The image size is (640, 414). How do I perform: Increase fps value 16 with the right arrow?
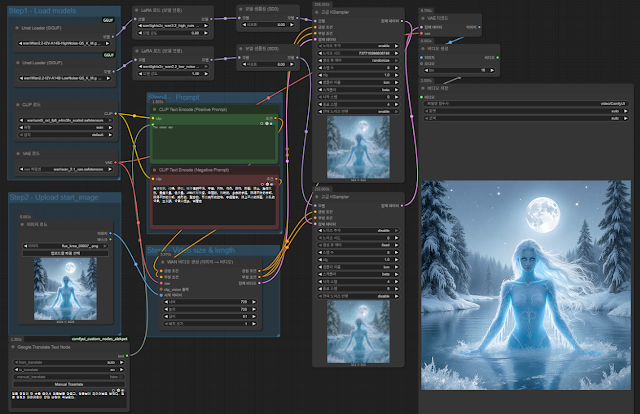pyautogui.click(x=492, y=71)
